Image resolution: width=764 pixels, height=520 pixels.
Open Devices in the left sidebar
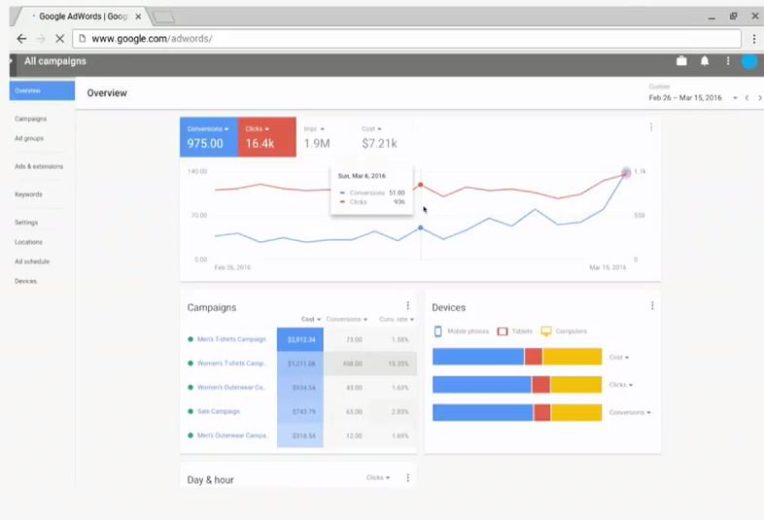[26, 281]
